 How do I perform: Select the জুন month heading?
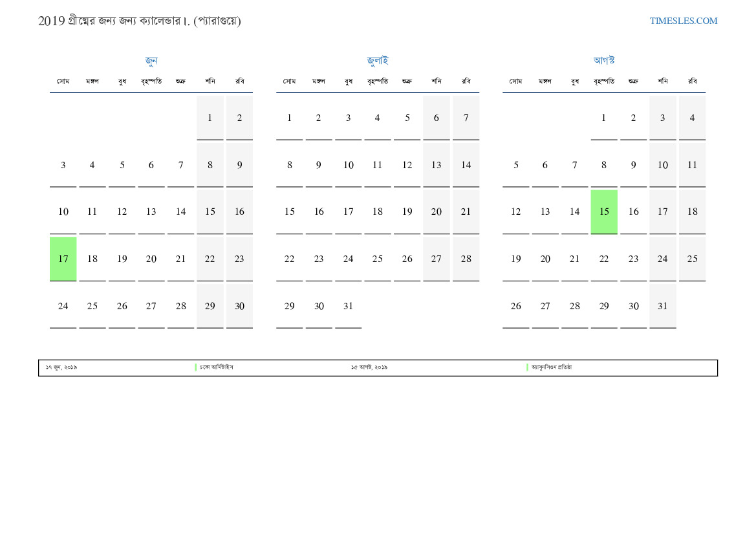[x=151, y=60]
